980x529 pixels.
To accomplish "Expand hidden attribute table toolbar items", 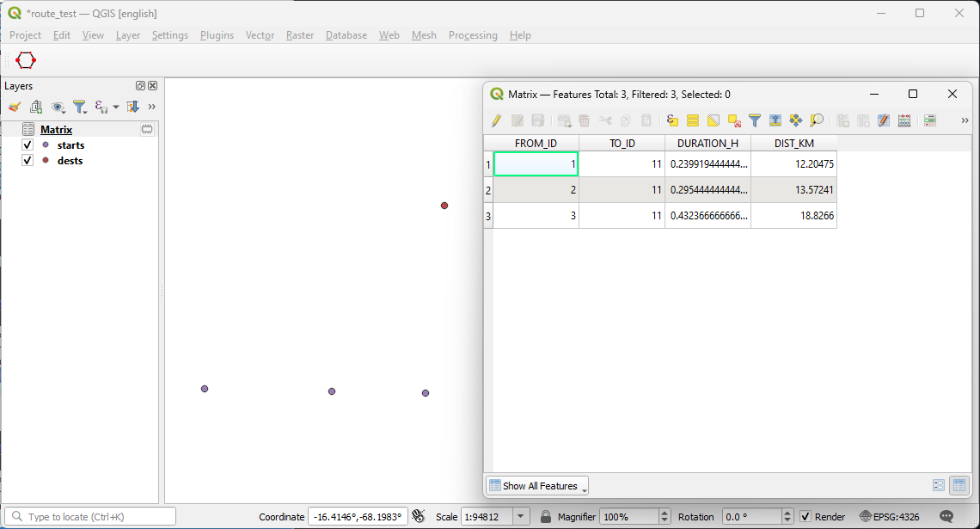I will [965, 120].
